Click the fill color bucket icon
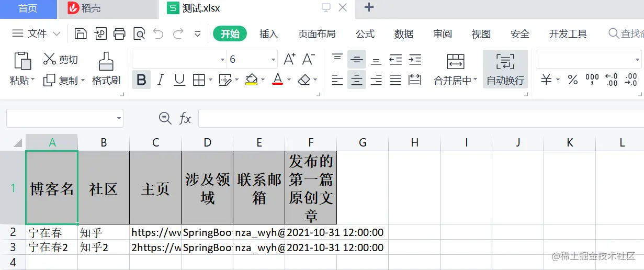644x270 pixels. [252, 80]
